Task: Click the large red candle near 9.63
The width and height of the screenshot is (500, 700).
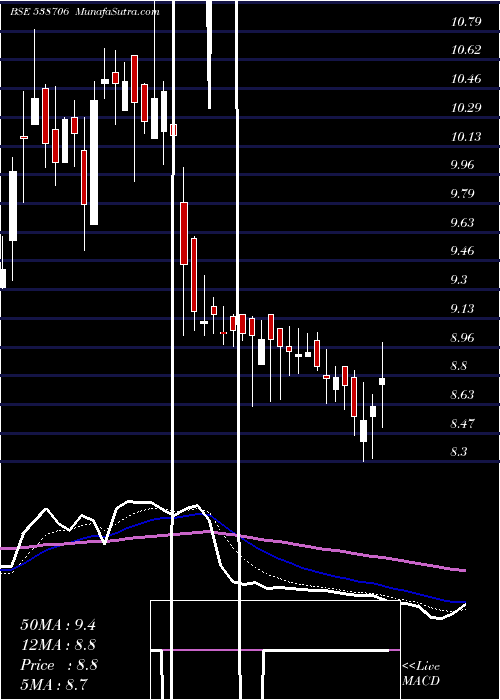Action: [x=184, y=233]
